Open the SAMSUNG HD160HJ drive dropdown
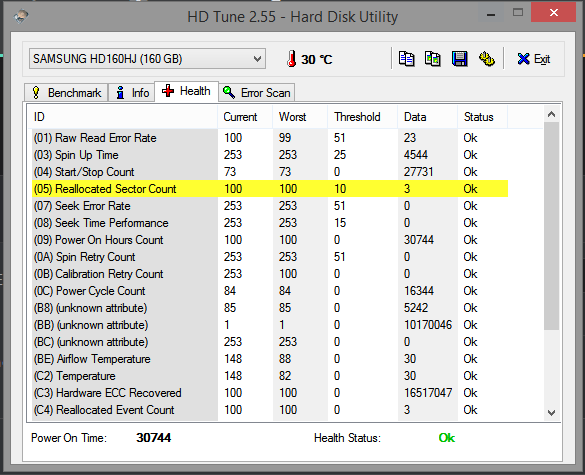The height and width of the screenshot is (475, 585). [x=147, y=59]
